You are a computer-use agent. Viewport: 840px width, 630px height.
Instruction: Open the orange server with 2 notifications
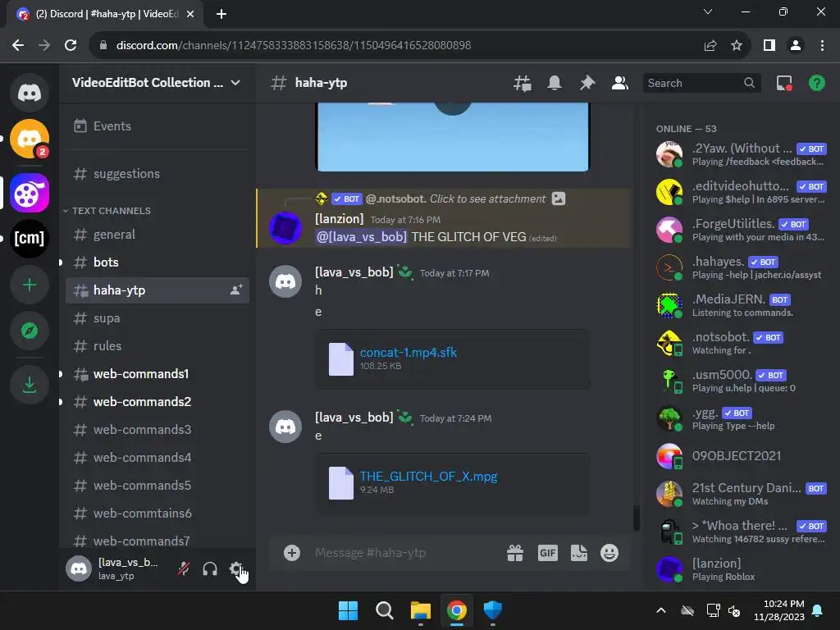click(29, 139)
